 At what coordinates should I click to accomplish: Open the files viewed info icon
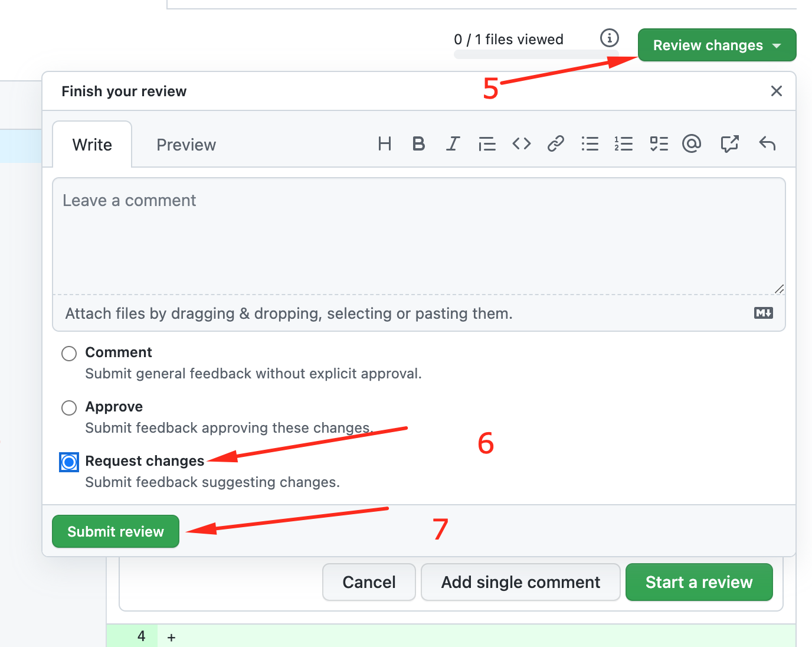pos(610,38)
